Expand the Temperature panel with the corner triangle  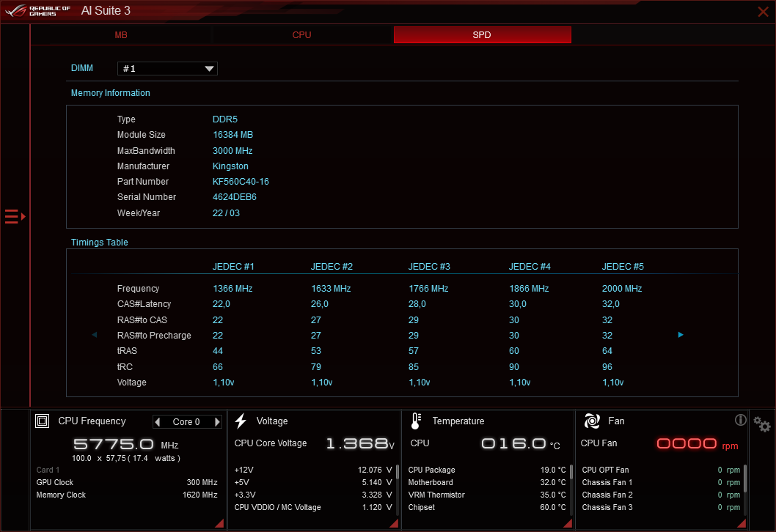tap(567, 522)
